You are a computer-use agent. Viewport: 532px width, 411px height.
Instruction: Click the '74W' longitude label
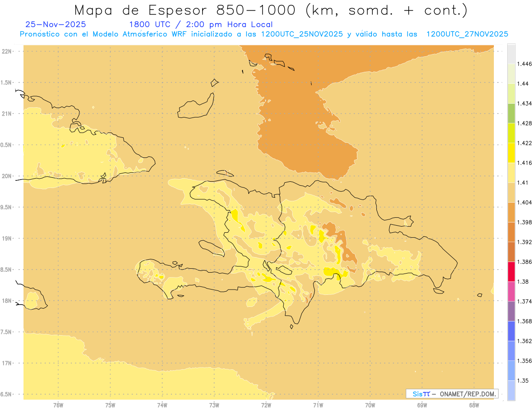point(162,405)
